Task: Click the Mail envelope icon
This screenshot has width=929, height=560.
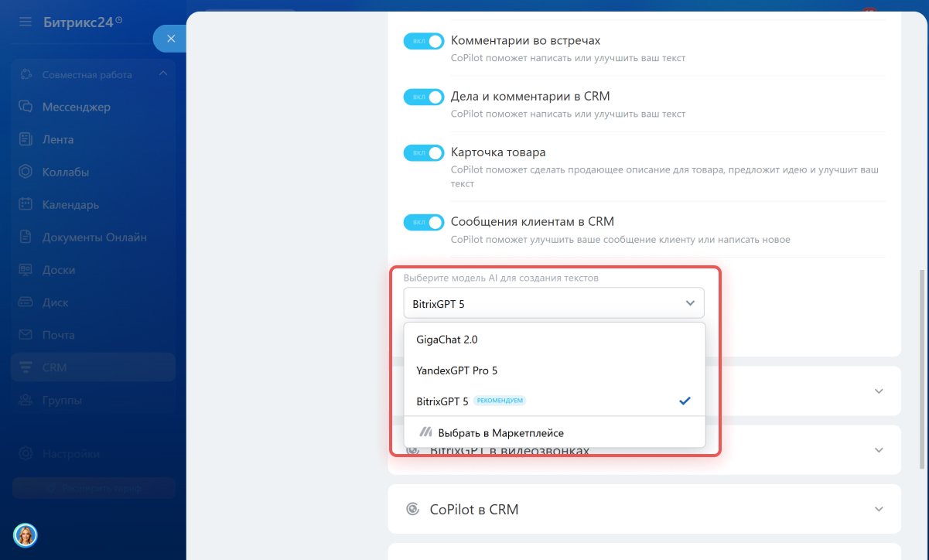Action: (x=26, y=335)
